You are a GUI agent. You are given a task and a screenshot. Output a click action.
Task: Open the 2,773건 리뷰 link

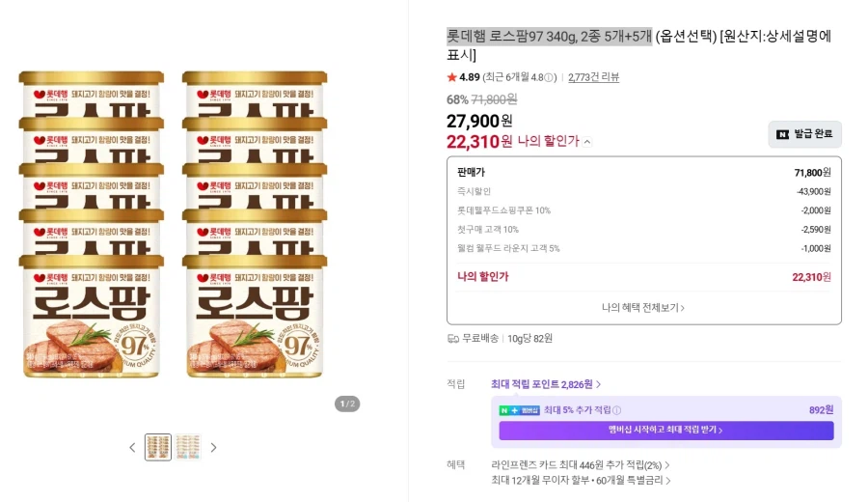[x=593, y=77]
